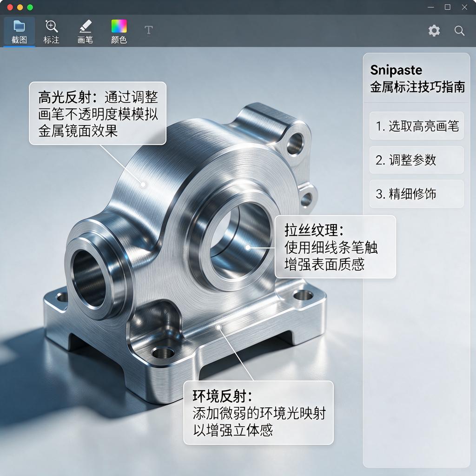Maximize window with the square button
476x476 pixels.
[x=448, y=7]
